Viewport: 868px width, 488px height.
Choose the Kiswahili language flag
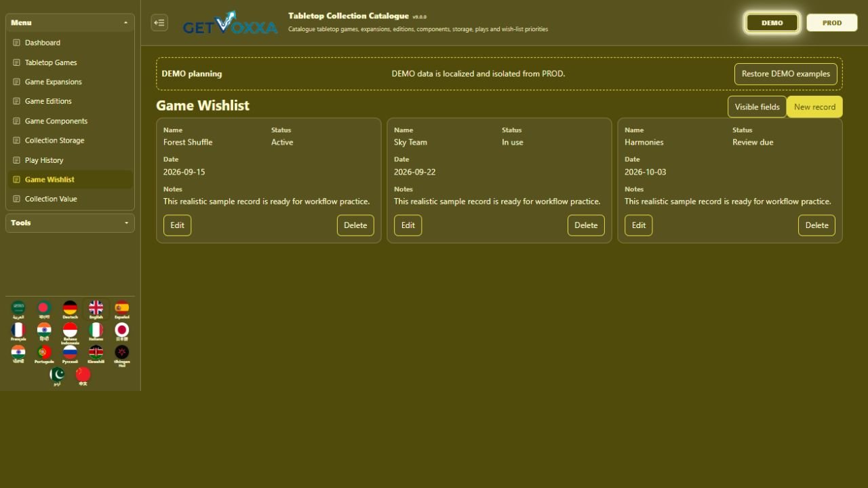[x=96, y=354]
